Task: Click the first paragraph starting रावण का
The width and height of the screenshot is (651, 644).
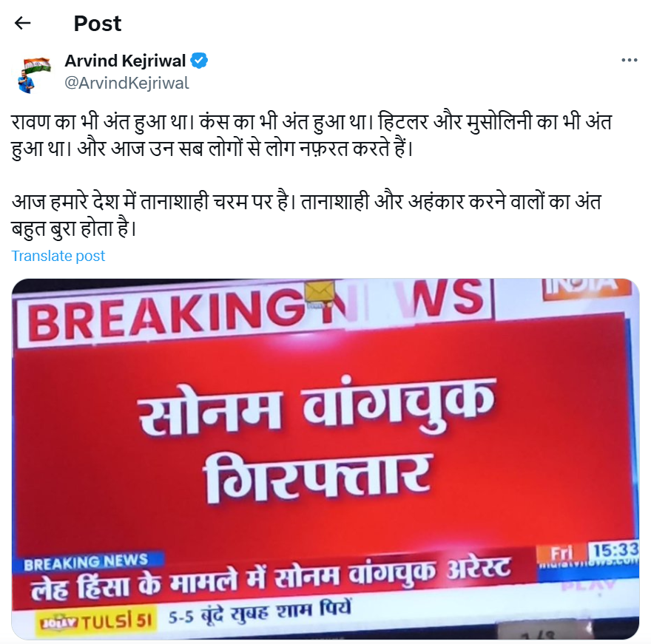Action: [x=311, y=135]
